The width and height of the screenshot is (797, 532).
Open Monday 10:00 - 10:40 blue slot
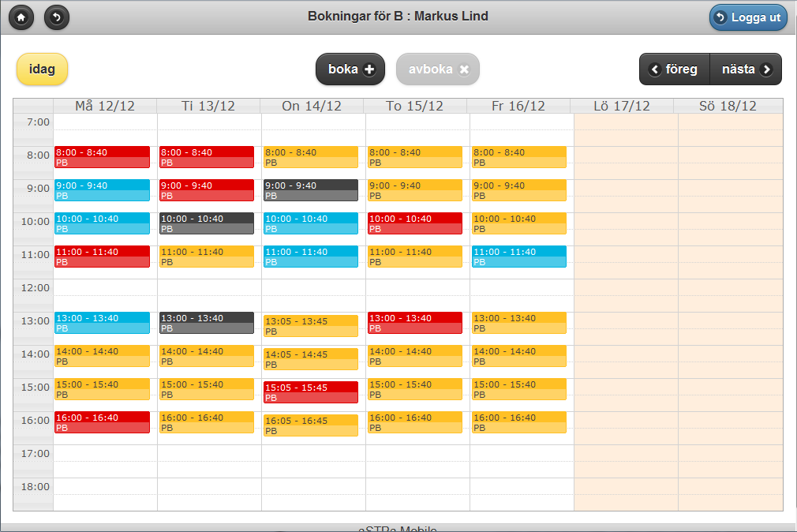[x=102, y=223]
